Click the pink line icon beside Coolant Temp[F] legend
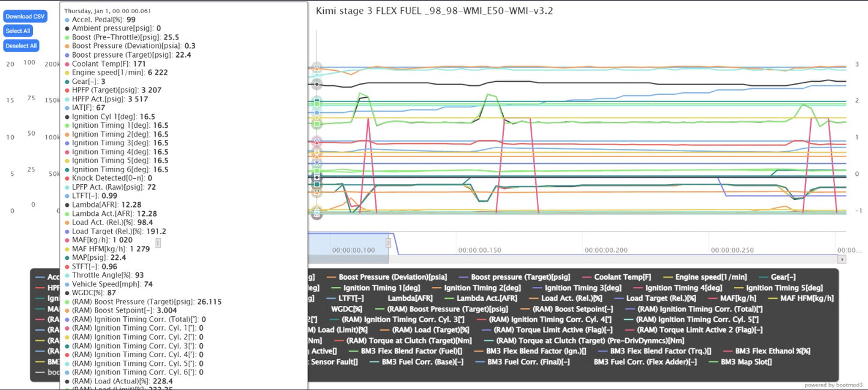The width and height of the screenshot is (868, 390). [585, 277]
